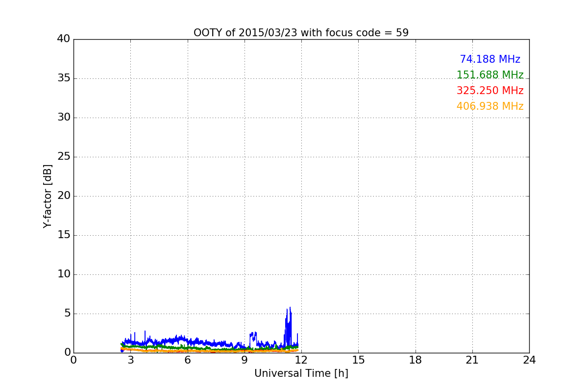Click the y-axis tick label 35
Screen dimensions: 588x392
click(x=64, y=78)
